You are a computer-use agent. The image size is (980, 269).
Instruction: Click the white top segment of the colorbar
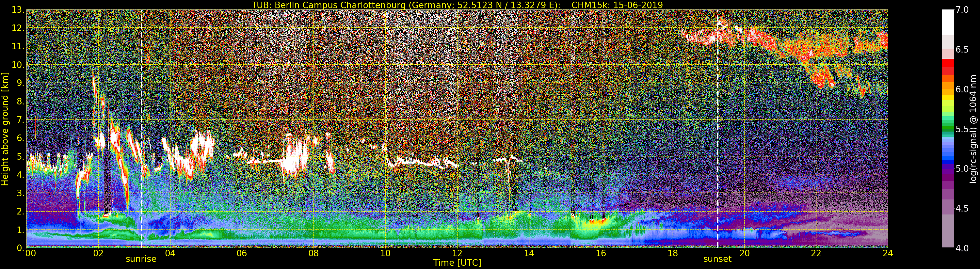948,22
